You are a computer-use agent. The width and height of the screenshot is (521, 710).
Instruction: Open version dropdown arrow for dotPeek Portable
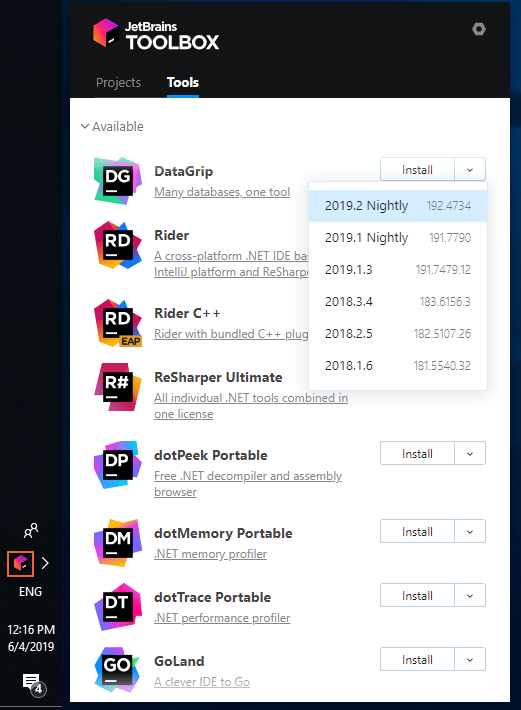470,453
